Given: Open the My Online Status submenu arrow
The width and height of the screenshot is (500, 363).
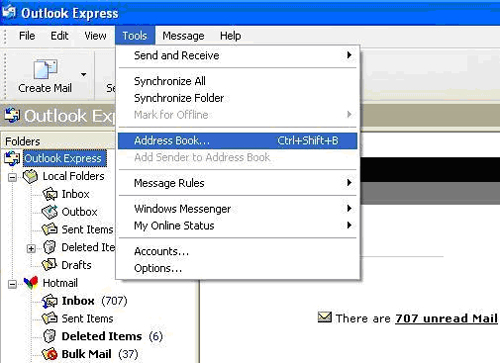Looking at the screenshot, I should click(x=349, y=225).
